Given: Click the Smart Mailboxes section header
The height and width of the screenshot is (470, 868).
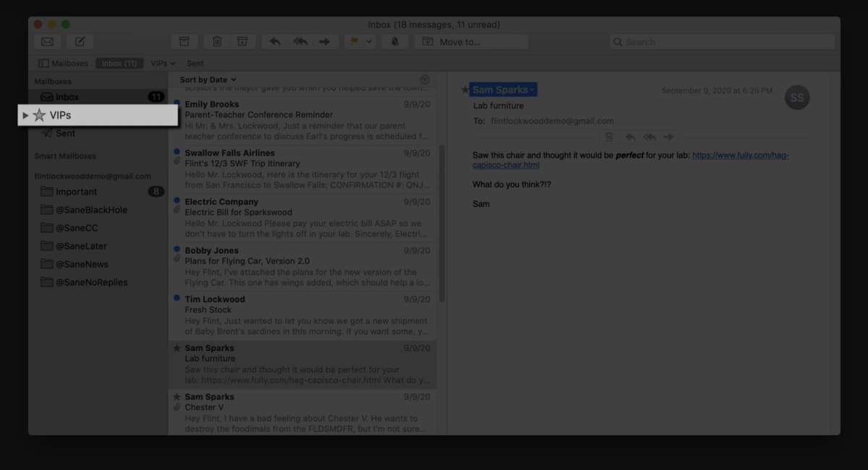Looking at the screenshot, I should [65, 156].
